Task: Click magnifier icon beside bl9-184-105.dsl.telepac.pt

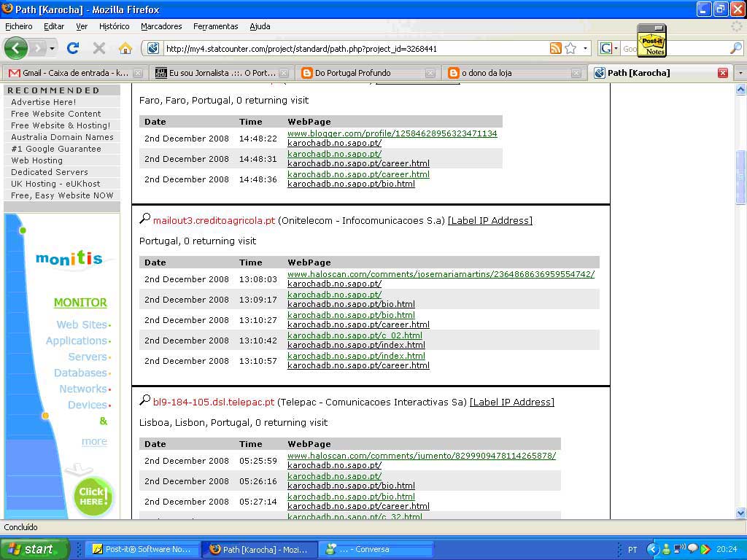Action: [145, 400]
